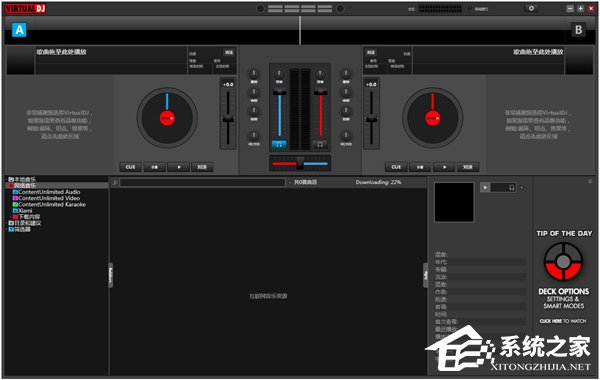Click deck B pitch value +0.0
The image size is (600, 380).
[371, 84]
